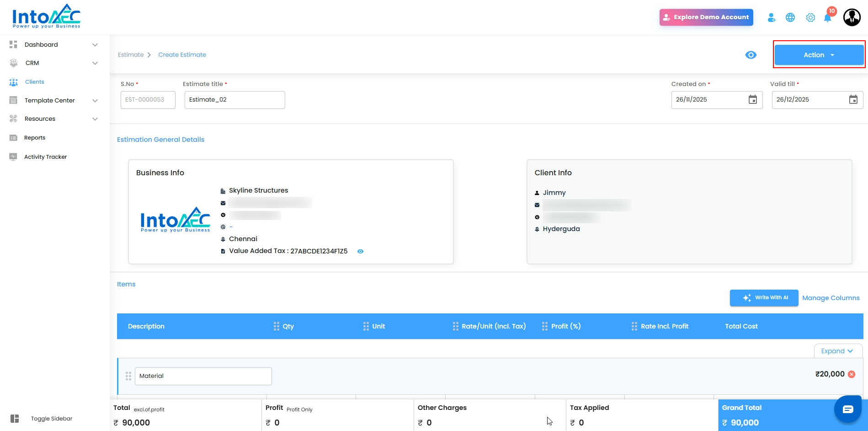Open the CRM menu item
The width and height of the screenshot is (868, 431).
[x=32, y=63]
